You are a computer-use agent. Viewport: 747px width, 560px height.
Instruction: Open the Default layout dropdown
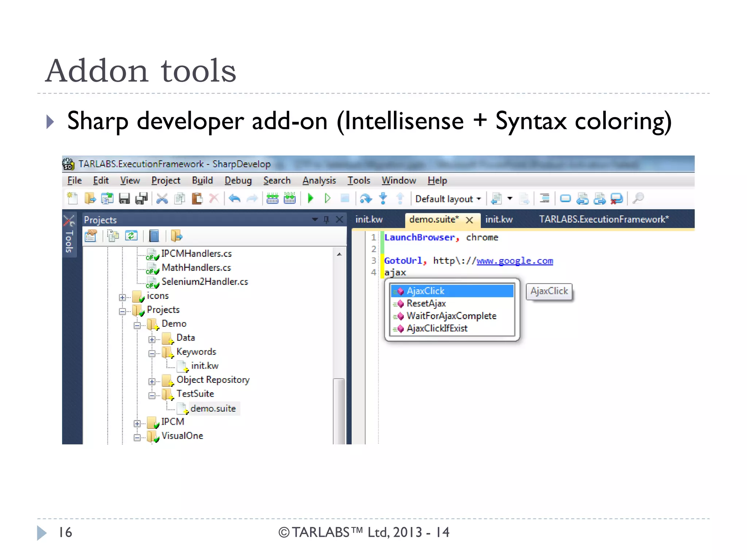tap(448, 199)
